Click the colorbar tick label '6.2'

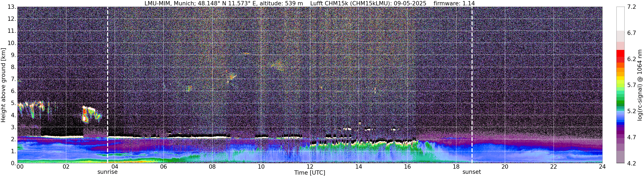point(632,59)
